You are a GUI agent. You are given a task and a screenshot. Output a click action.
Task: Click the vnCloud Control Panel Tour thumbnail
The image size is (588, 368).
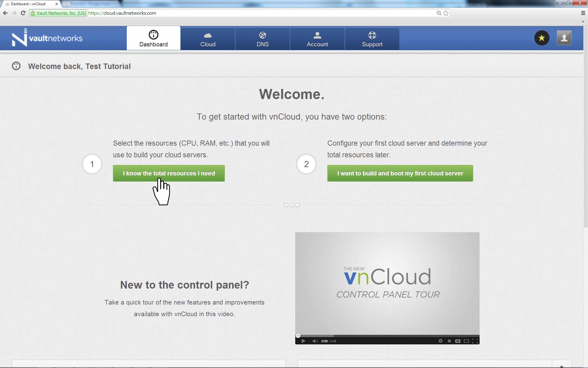tap(387, 283)
